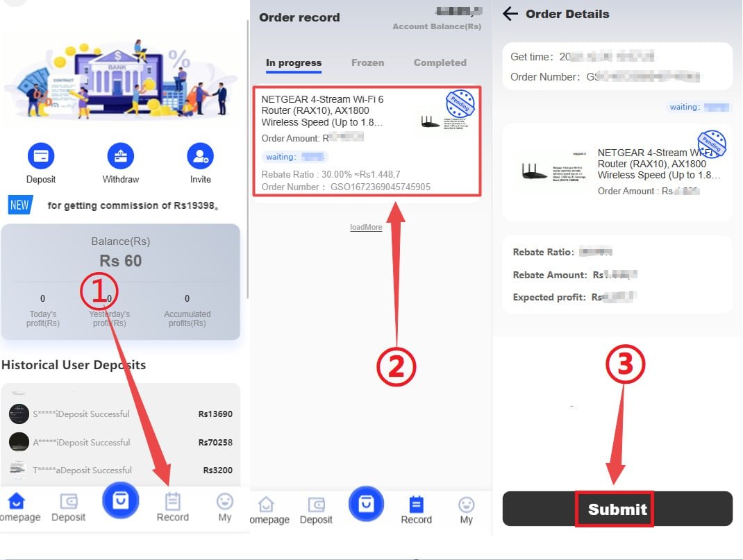The height and width of the screenshot is (560, 743).
Task: Select the 'Rs70258' deposit amount
Action: click(215, 442)
